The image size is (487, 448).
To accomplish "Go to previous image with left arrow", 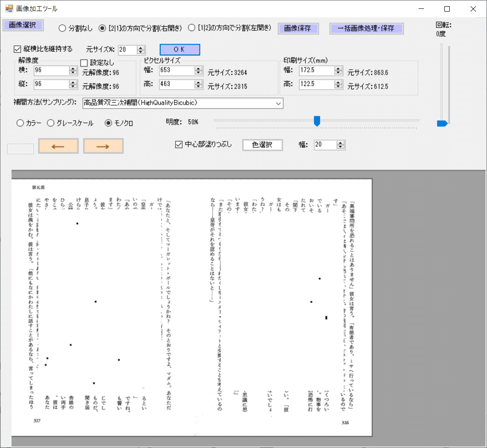I will [59, 146].
